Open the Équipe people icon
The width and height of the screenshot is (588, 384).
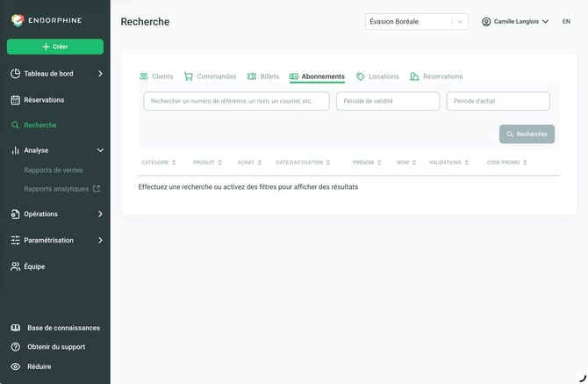tap(16, 266)
